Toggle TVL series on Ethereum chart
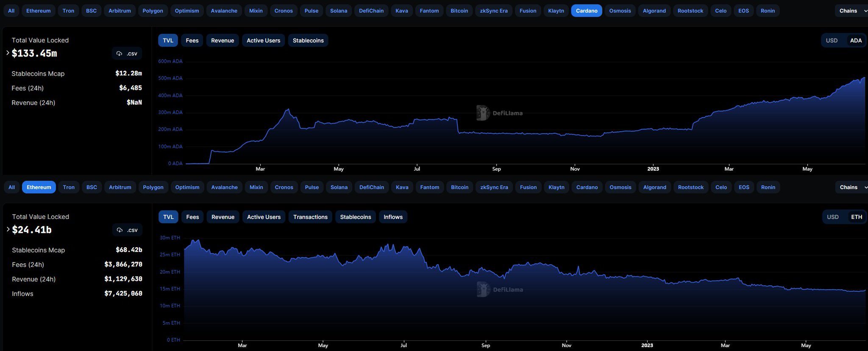Screen dimensions: 868x351 pyautogui.click(x=168, y=217)
